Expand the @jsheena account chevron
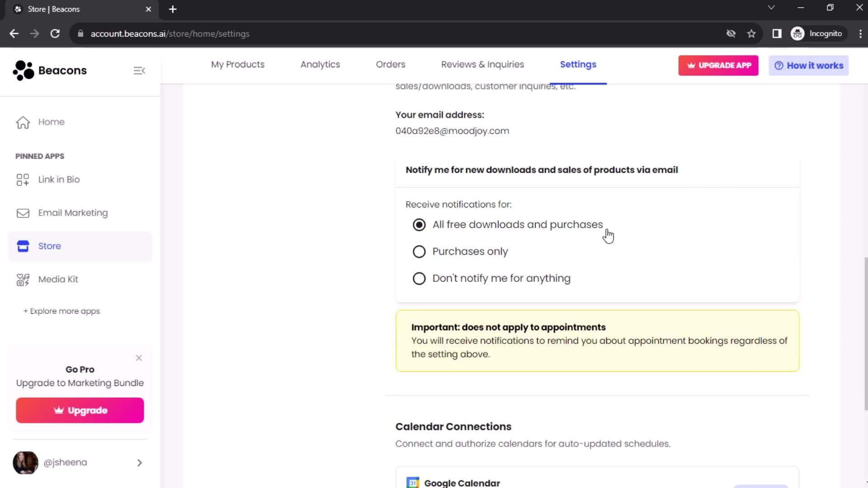Image resolution: width=868 pixels, height=488 pixels. coord(140,463)
